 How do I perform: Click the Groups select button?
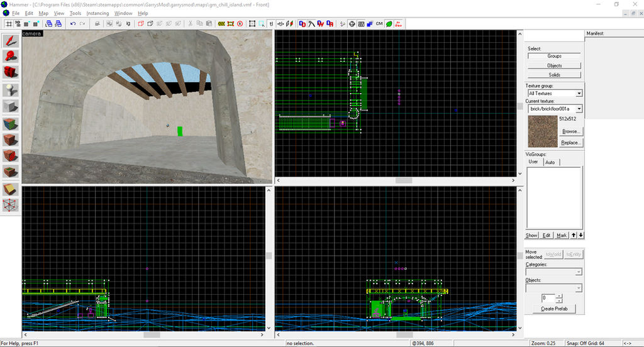click(x=554, y=56)
